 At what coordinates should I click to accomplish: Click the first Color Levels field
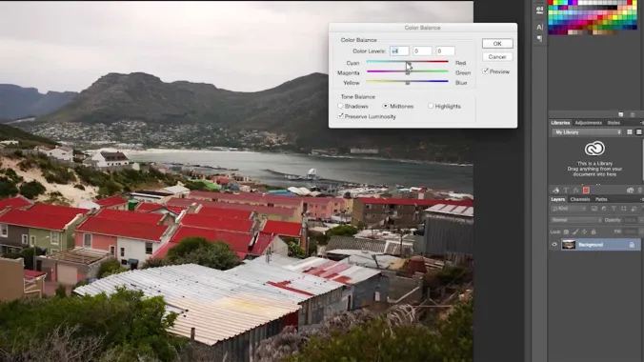tap(399, 50)
